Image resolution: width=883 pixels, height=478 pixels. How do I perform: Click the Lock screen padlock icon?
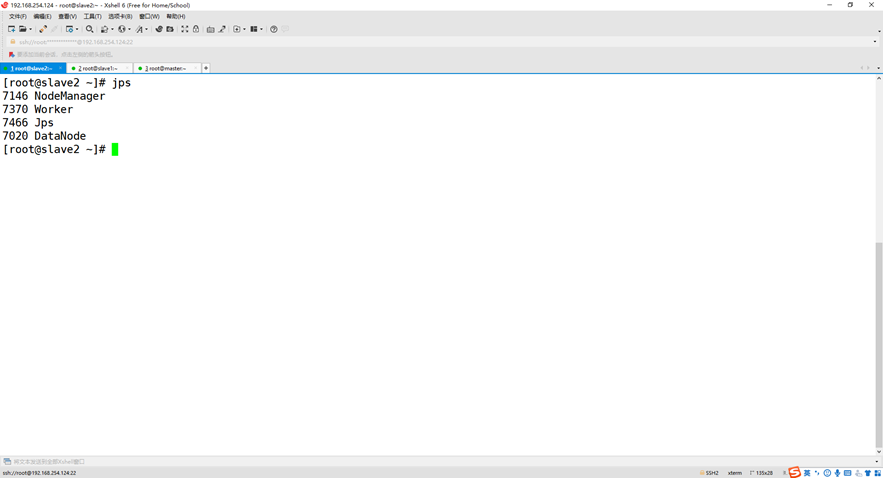click(x=196, y=29)
